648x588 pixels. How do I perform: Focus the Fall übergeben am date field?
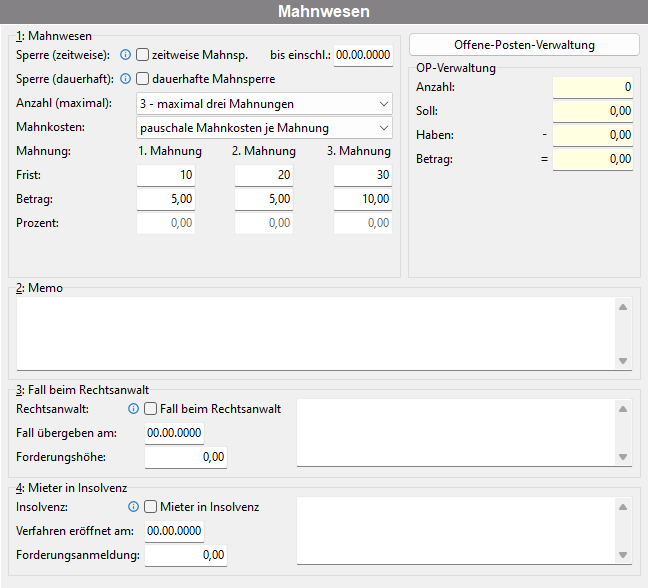[x=174, y=433]
